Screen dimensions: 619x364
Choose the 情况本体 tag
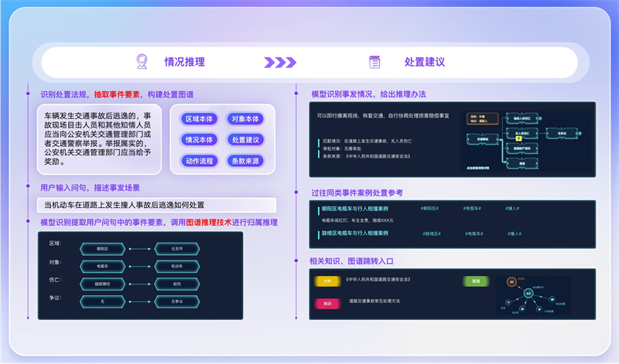tap(199, 140)
